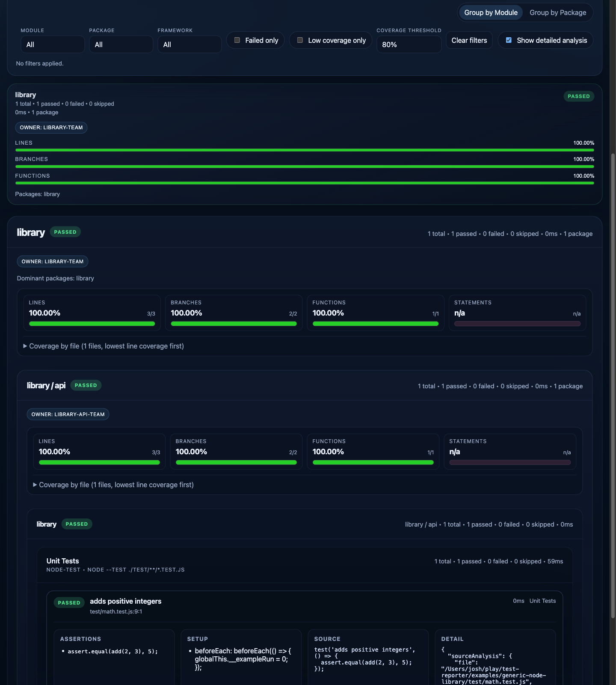
Task: Click the '1 total • 1 passed • 0 failed • 0 skipped • 59ms' summary
Action: (499, 561)
